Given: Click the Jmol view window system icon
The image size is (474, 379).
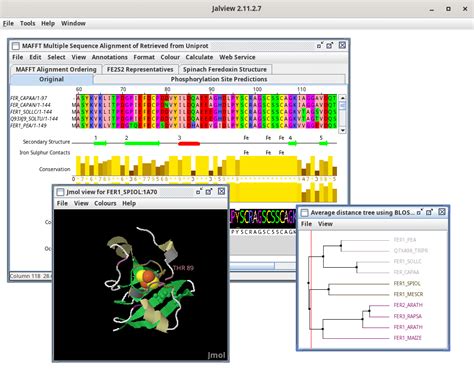Looking at the screenshot, I should pos(60,192).
